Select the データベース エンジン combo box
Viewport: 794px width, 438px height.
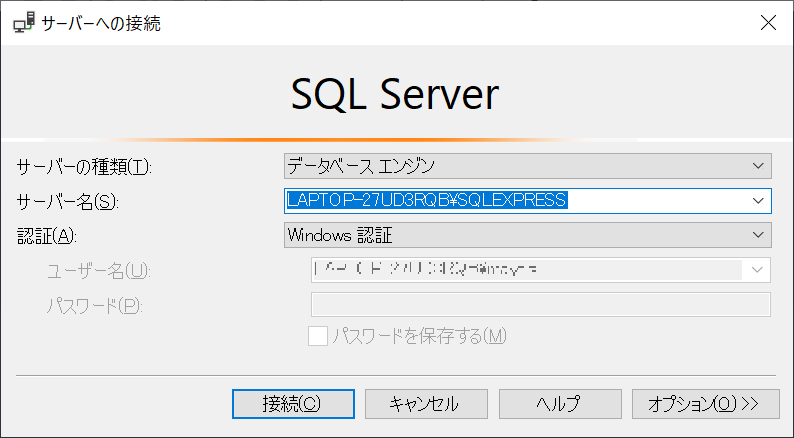pyautogui.click(x=528, y=166)
